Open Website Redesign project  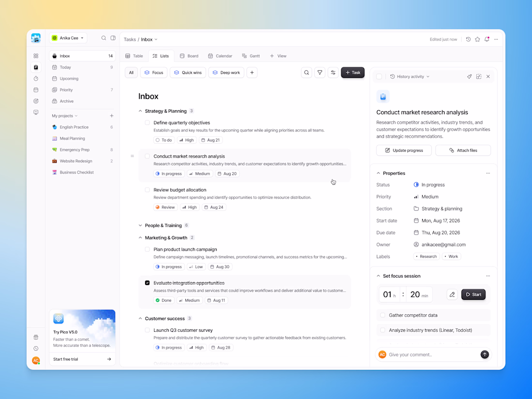(82, 161)
